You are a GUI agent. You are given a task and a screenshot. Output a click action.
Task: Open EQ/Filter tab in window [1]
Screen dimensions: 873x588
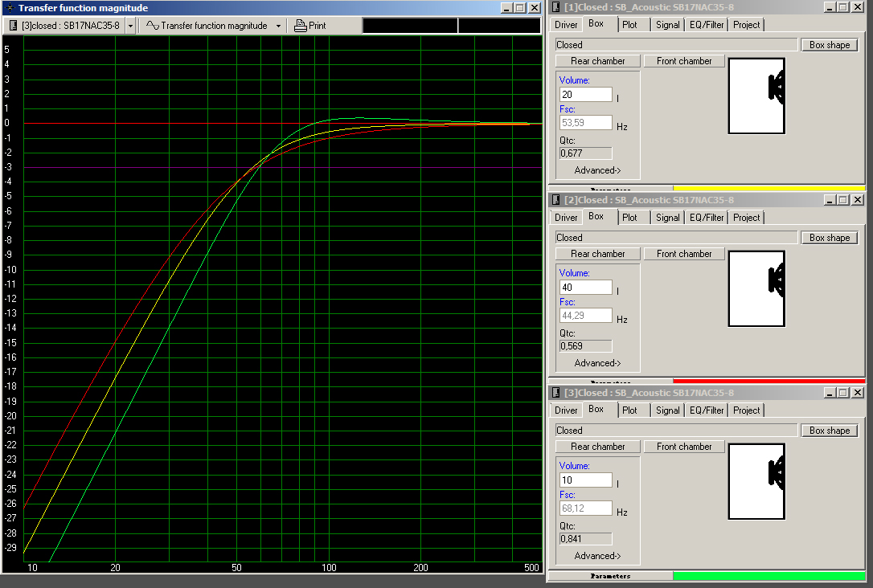click(707, 24)
